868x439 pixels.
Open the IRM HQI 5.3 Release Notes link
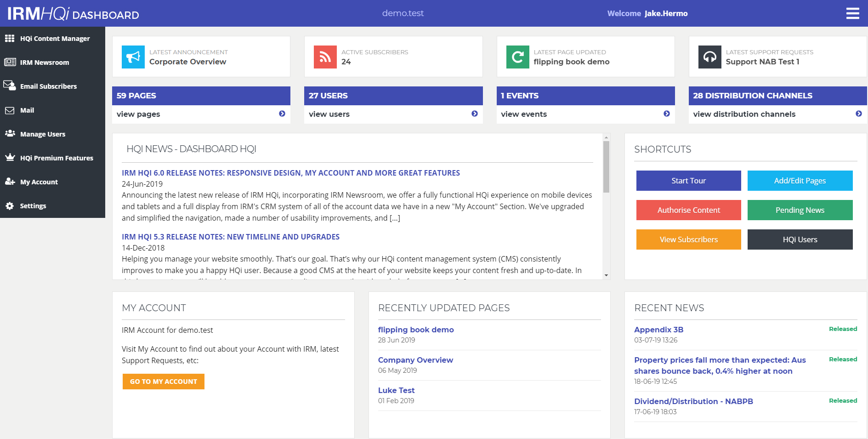tap(231, 237)
